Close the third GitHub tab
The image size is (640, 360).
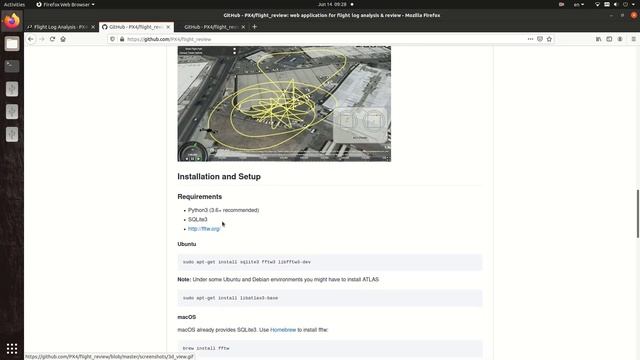click(243, 27)
